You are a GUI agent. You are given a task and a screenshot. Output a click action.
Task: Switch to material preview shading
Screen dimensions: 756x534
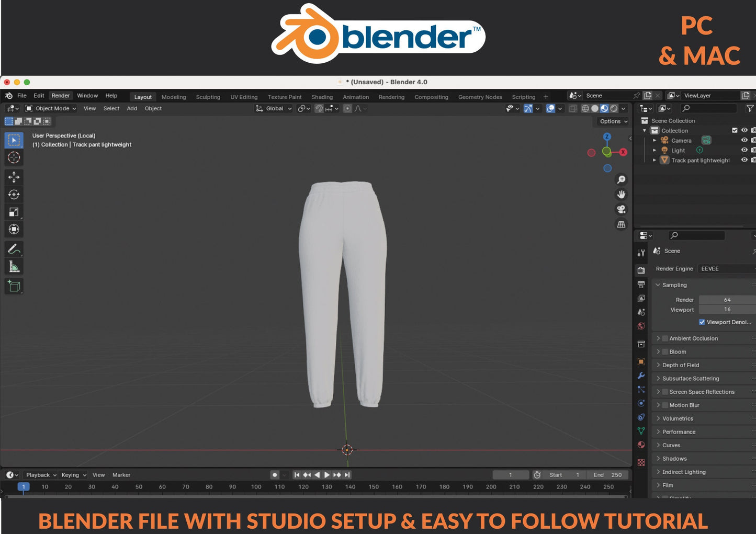[604, 108]
